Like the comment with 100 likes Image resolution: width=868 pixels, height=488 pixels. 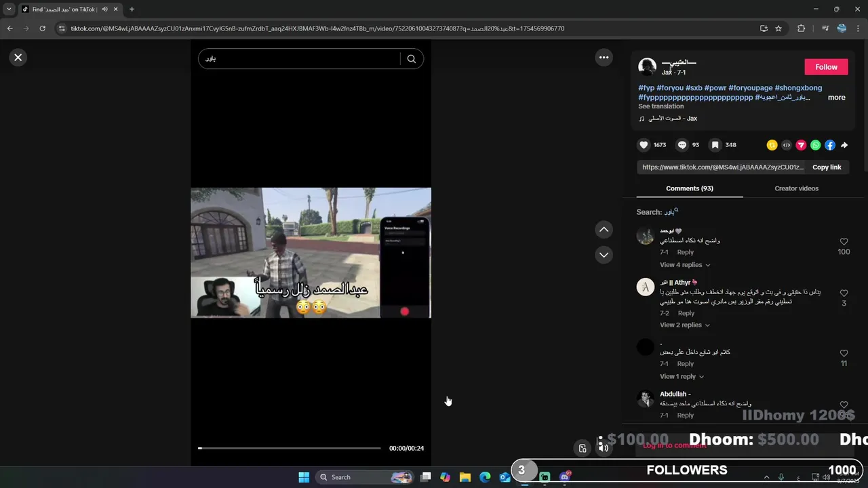(x=844, y=242)
